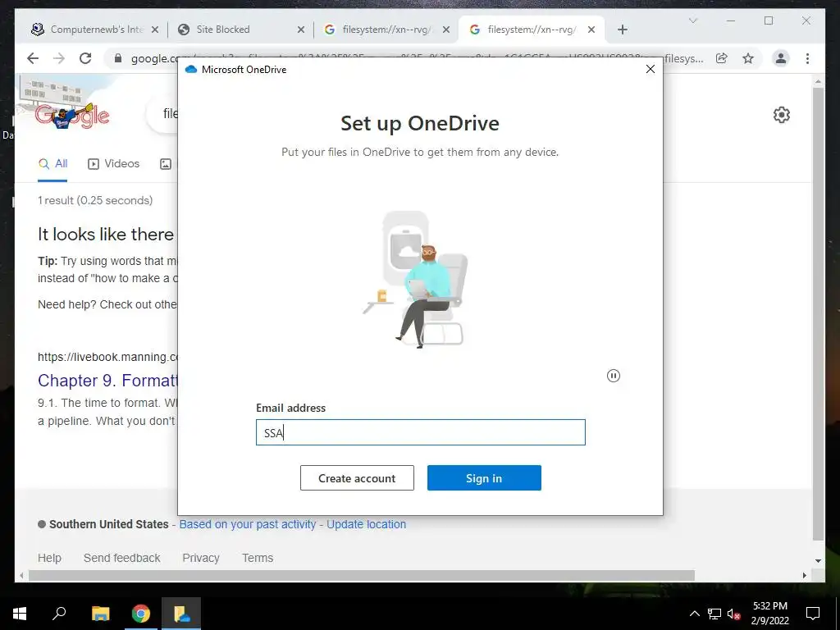Image resolution: width=840 pixels, height=630 pixels.
Task: Pause the OneDrive illustration animation
Action: click(614, 376)
